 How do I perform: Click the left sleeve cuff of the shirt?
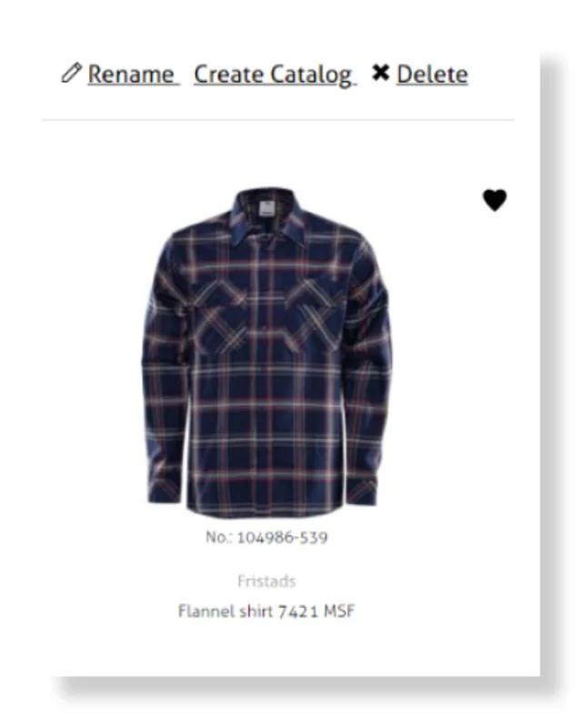164,490
